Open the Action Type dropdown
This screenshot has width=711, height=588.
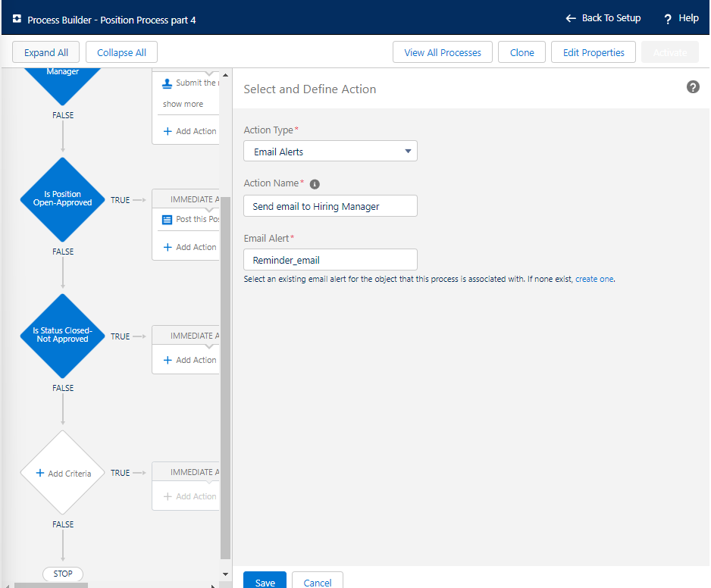pyautogui.click(x=330, y=151)
